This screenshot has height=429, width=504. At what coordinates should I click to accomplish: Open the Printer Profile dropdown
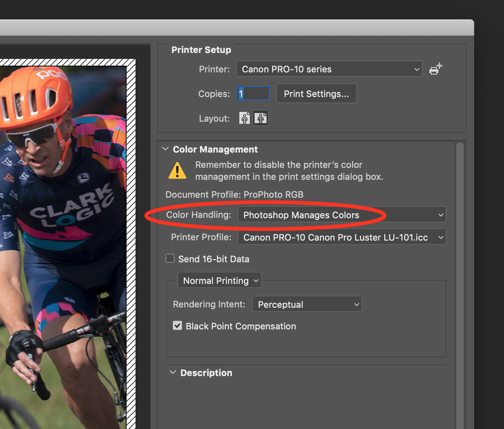(342, 237)
